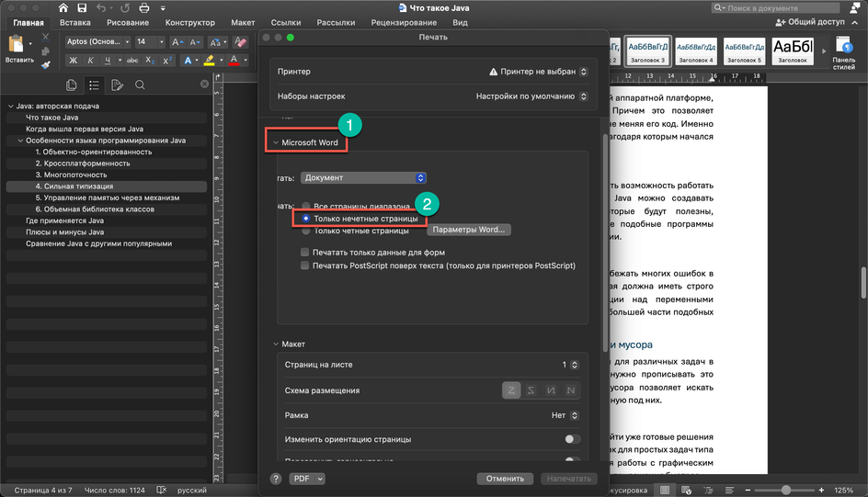Open the Конструктор ribbon tab
Viewport: 868px width, 497px height.
(x=189, y=23)
